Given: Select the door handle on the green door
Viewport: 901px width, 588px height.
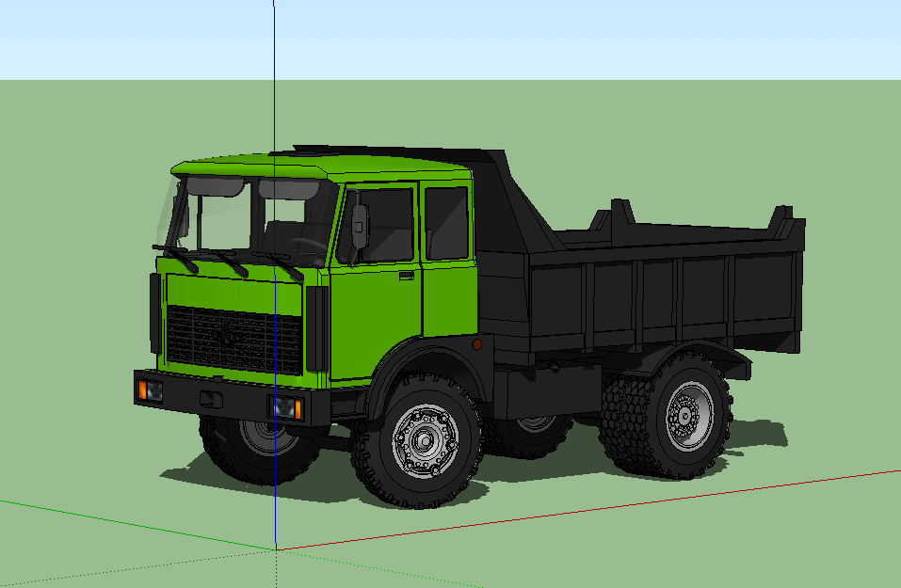Looking at the screenshot, I should click(407, 277).
